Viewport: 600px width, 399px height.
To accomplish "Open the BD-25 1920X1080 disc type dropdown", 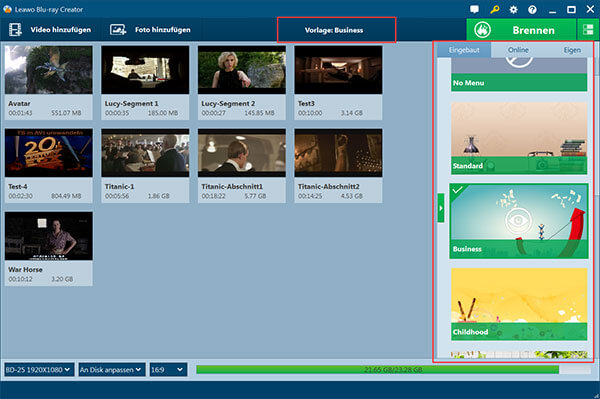I will [x=39, y=370].
